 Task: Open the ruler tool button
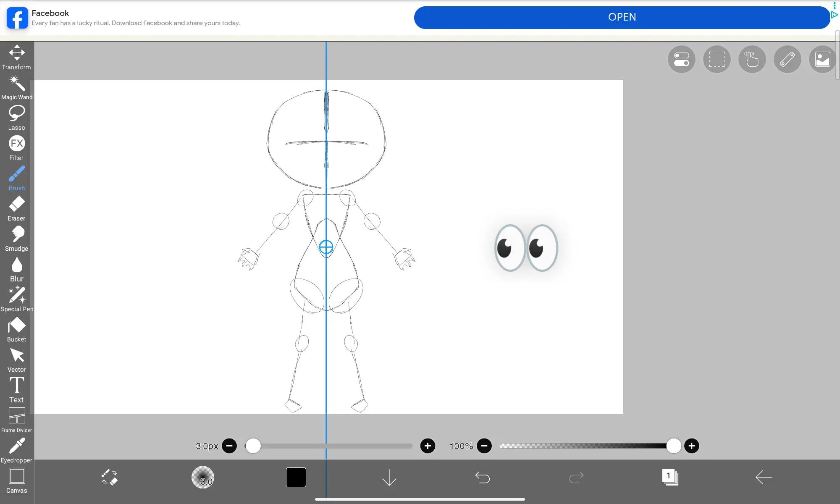pos(787,59)
